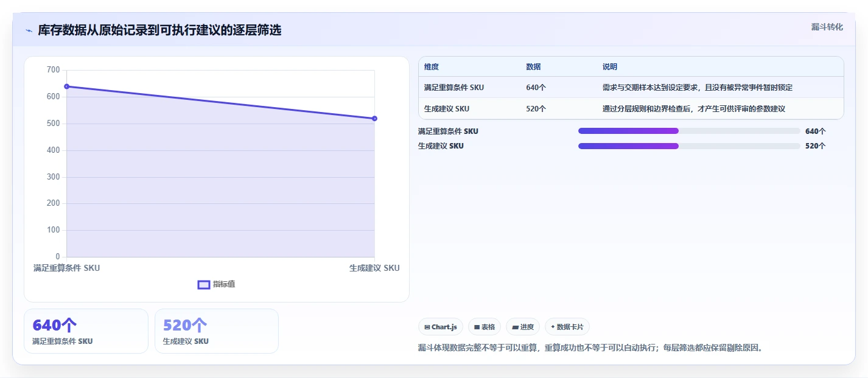Click the Chart.js tag chip
Screen dimensions: 868x378
441,327
